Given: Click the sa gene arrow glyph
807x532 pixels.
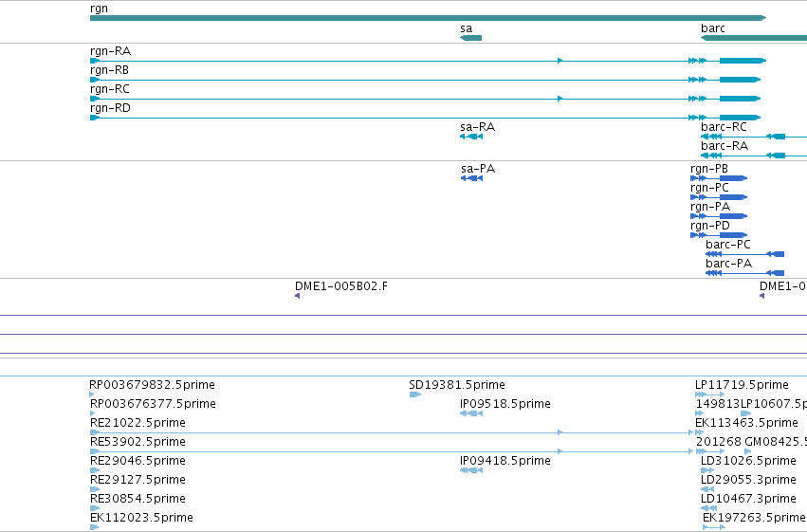Looking at the screenshot, I should [x=471, y=38].
